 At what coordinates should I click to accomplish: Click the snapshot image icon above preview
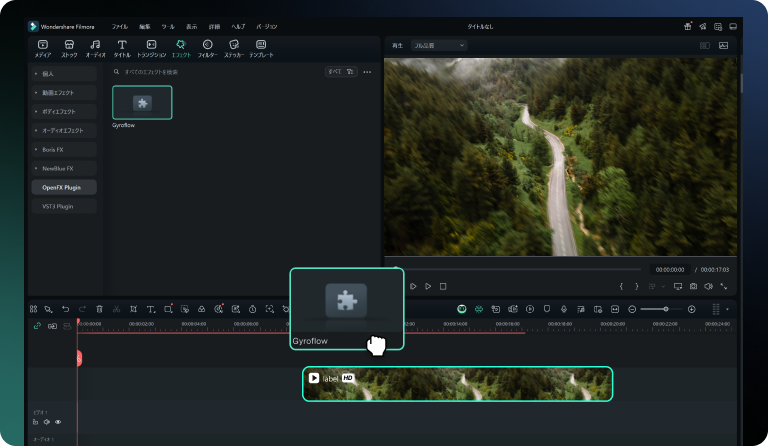tap(723, 46)
